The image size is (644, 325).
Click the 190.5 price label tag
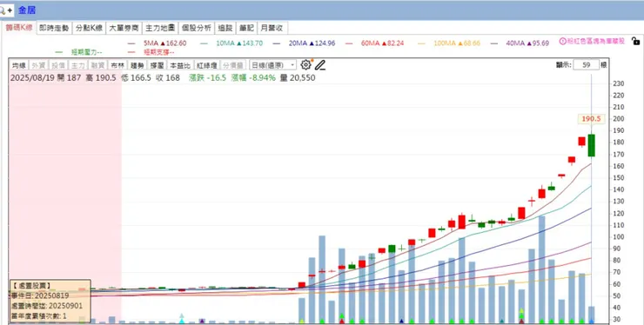tap(591, 118)
